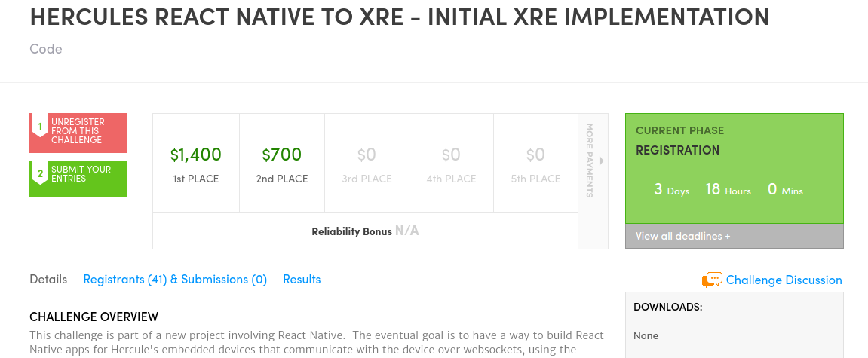Open Registrants (41) & Submissions (0) tab
The width and height of the screenshot is (868, 358).
[175, 280]
